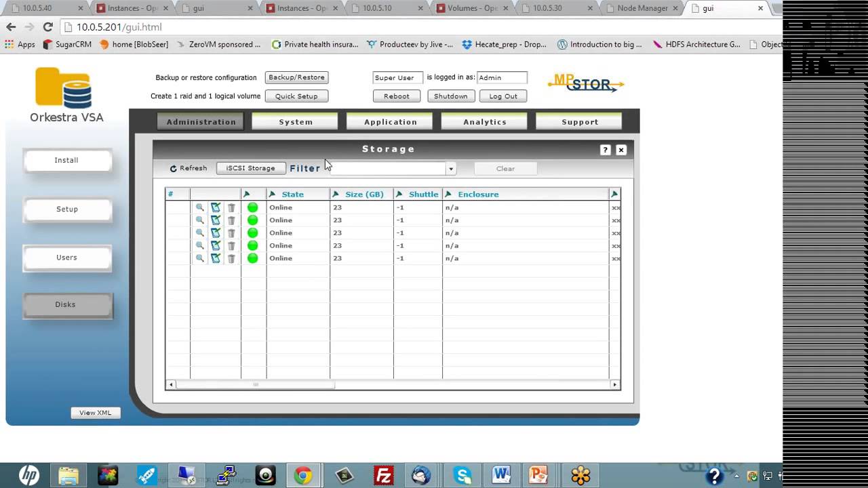Open the Application menu tab

tap(390, 122)
